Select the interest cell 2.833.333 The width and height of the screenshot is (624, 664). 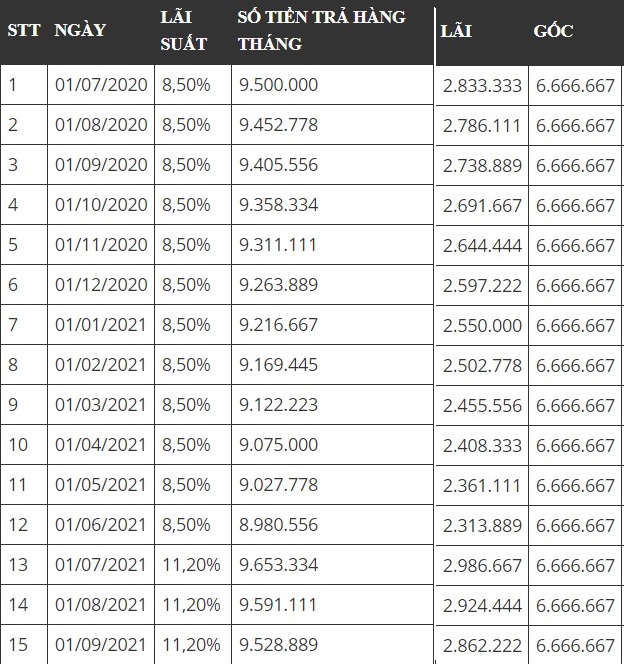[x=482, y=86]
